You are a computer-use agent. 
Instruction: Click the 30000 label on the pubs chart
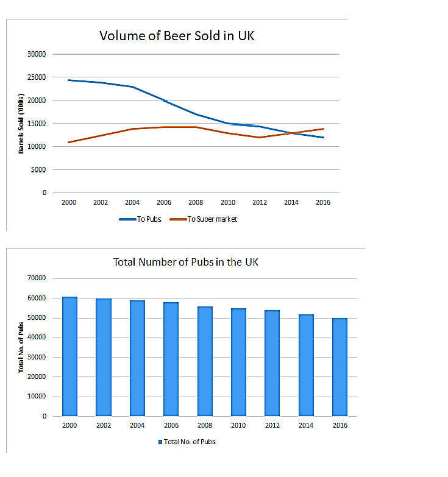[x=37, y=357]
